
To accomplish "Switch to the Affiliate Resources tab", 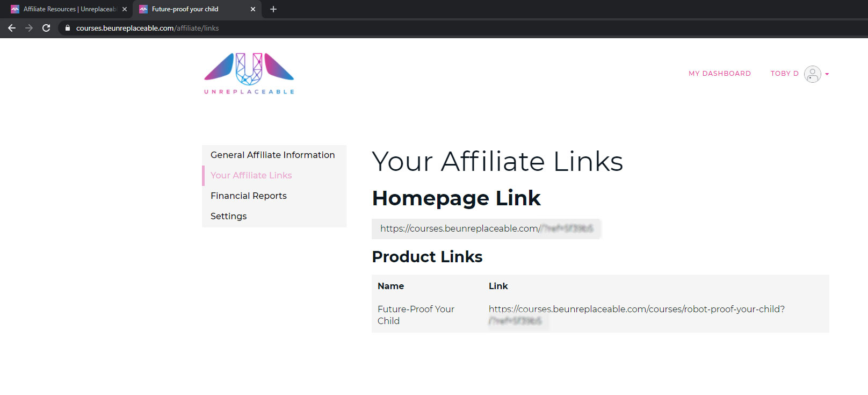I will point(69,9).
